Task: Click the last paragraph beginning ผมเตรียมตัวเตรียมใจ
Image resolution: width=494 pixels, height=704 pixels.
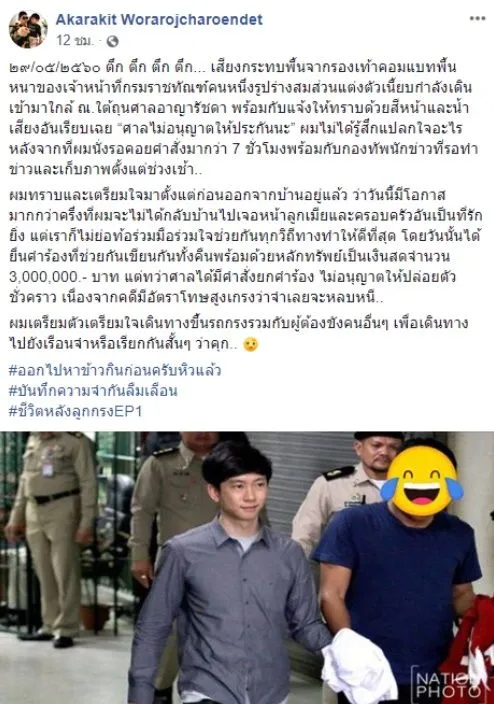Action: [x=238, y=334]
